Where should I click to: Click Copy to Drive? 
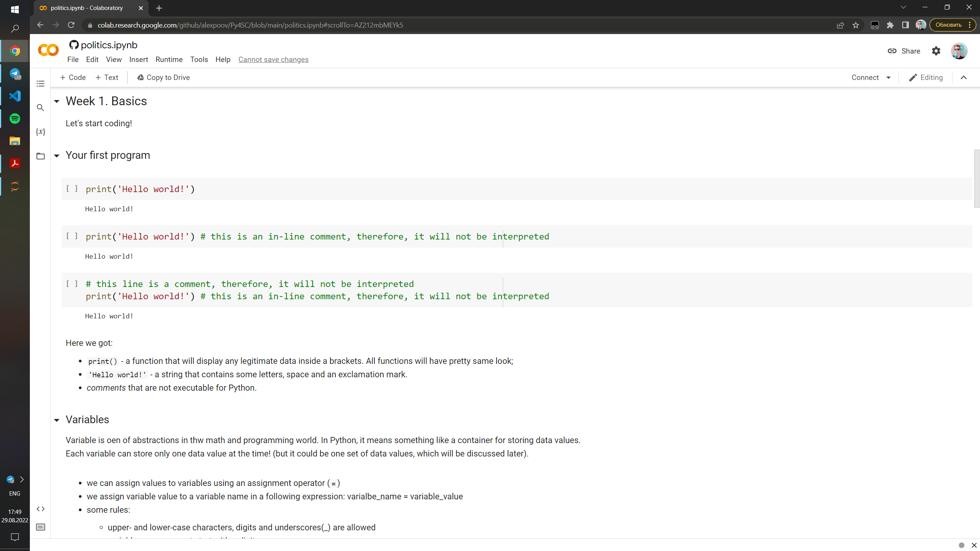(163, 78)
